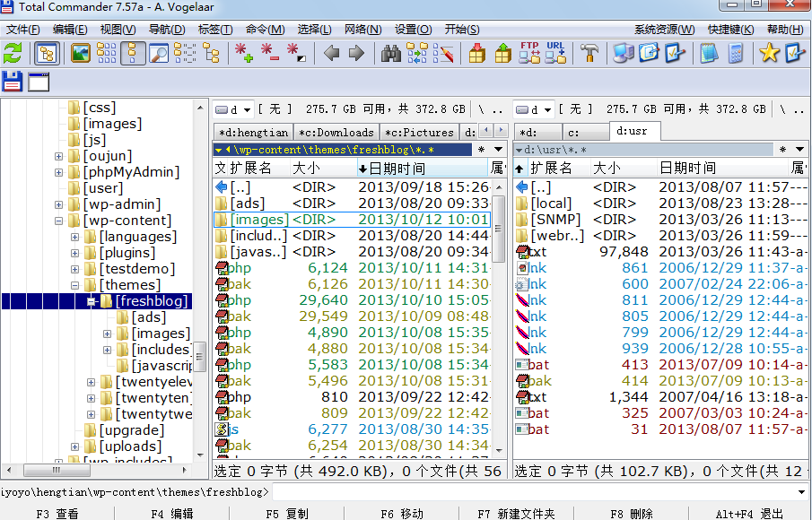Open new URL connection icon
The height and width of the screenshot is (520, 812).
tap(555, 53)
